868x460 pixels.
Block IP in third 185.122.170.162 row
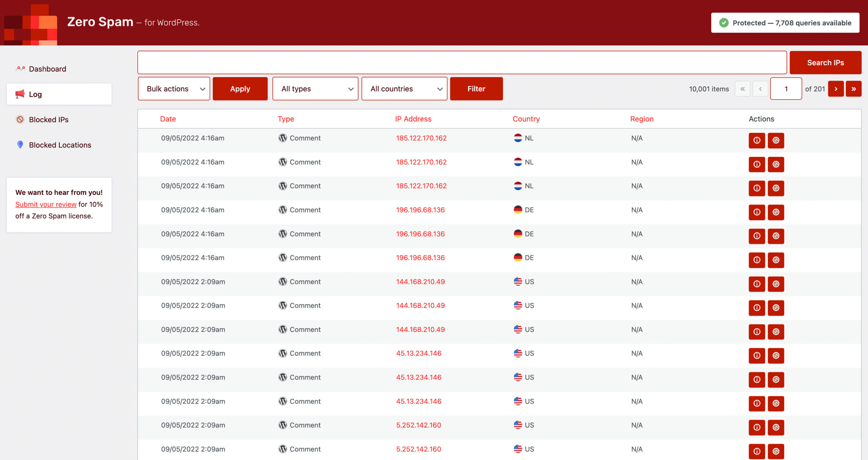[x=776, y=188]
